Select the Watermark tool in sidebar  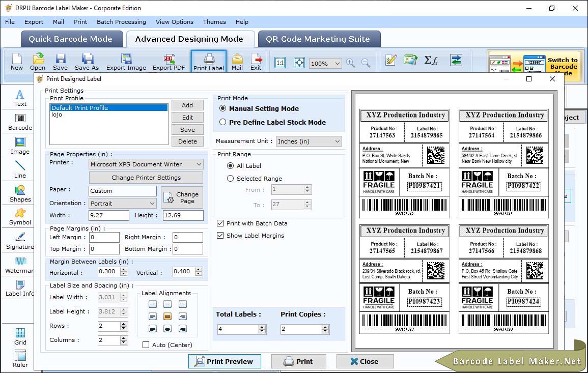20,265
